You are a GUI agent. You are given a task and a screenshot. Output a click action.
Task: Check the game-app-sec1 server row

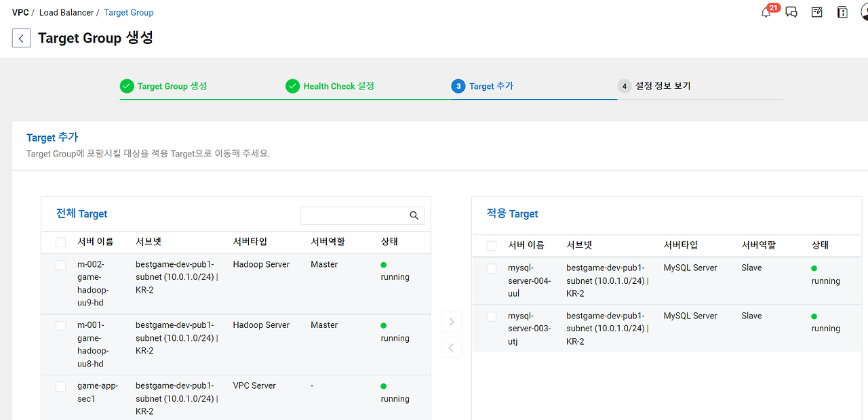click(61, 387)
